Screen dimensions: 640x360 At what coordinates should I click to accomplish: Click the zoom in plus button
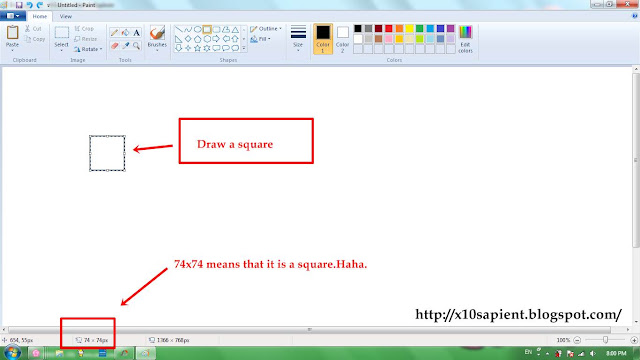pos(634,340)
